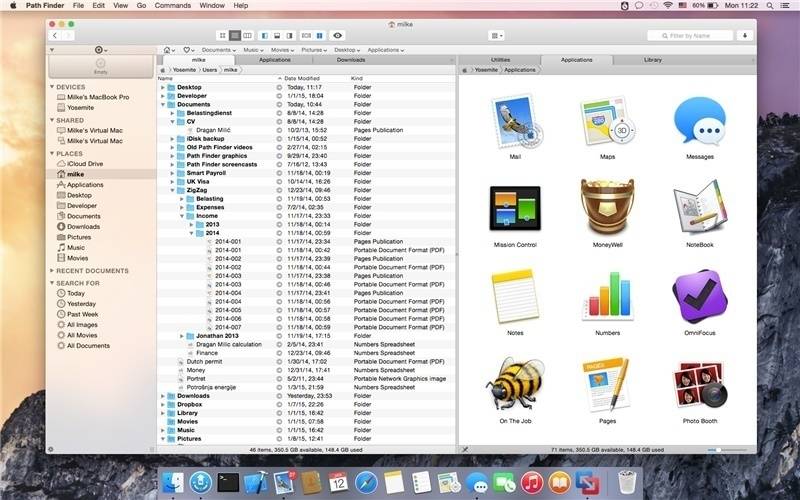
Task: Launch Safari from the dock
Action: [366, 482]
